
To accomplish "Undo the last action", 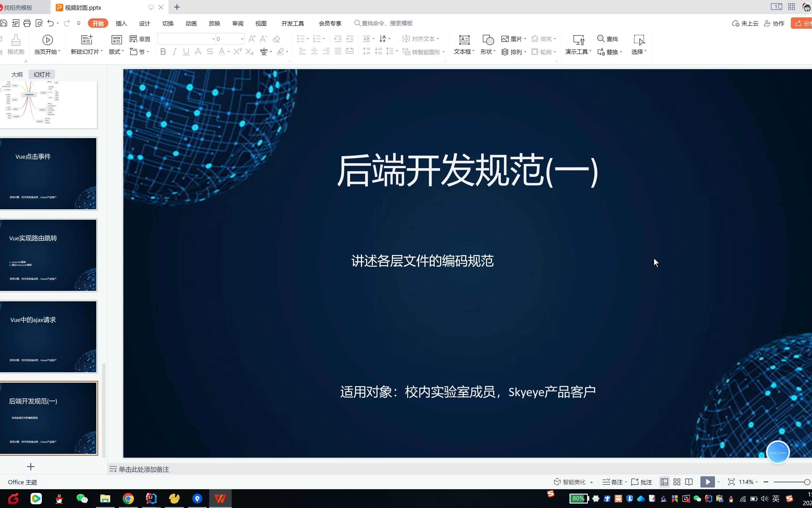I will click(x=51, y=23).
